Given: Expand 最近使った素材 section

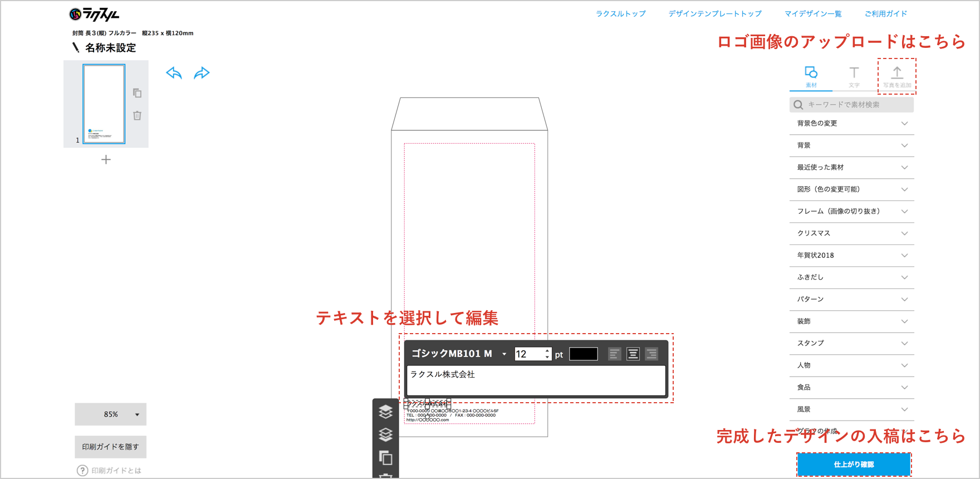Looking at the screenshot, I should pyautogui.click(x=851, y=168).
